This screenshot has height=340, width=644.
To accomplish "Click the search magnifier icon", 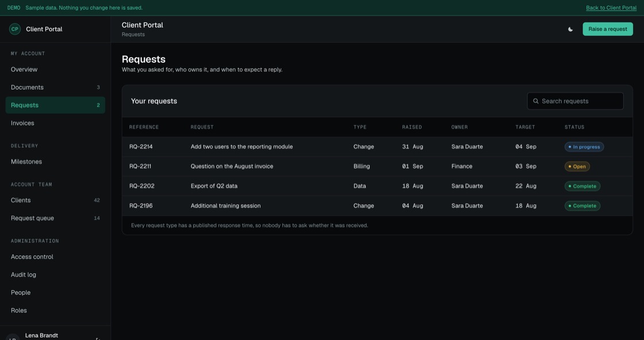I will click(x=535, y=101).
